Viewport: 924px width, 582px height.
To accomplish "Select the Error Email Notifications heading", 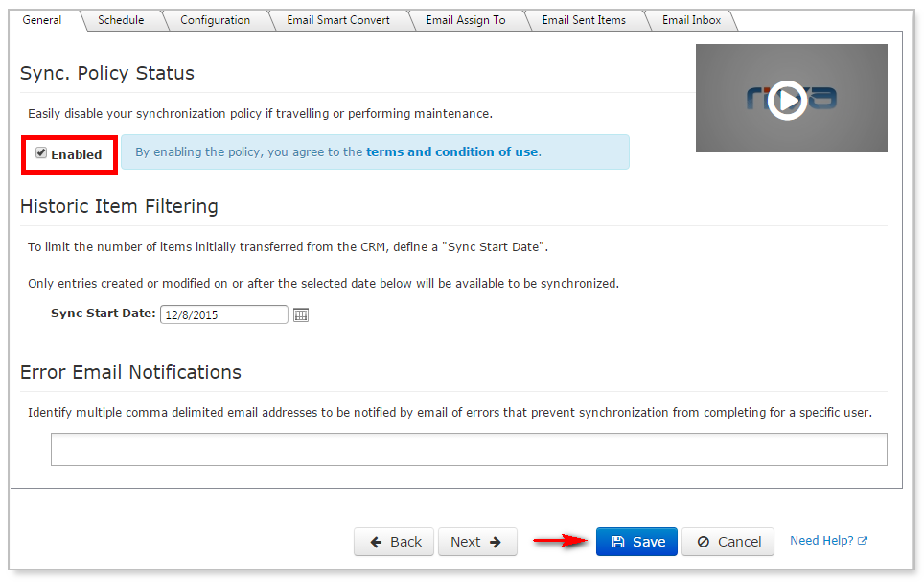I will pyautogui.click(x=130, y=373).
